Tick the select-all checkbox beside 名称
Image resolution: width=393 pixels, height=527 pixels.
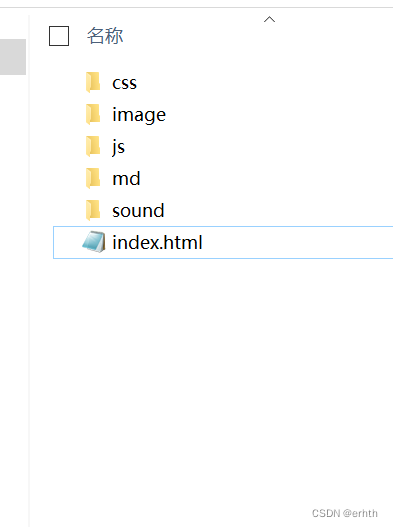point(59,36)
